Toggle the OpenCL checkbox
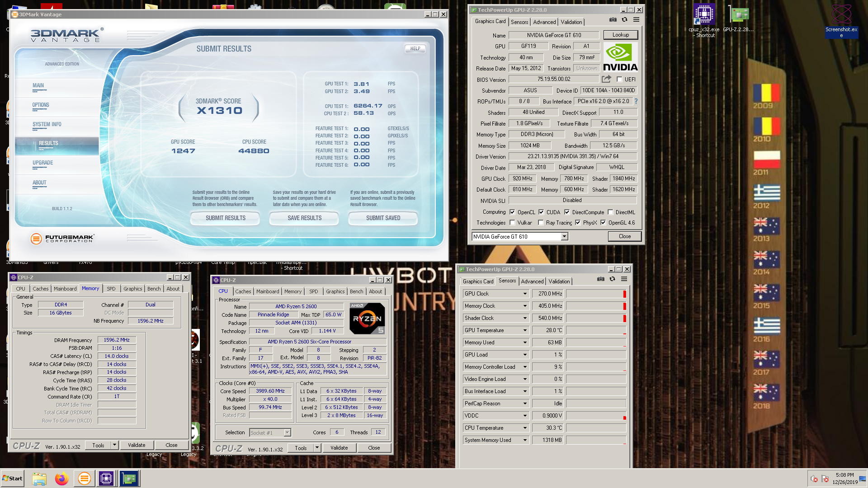Screen dimensions: 868x488 tap(512, 212)
